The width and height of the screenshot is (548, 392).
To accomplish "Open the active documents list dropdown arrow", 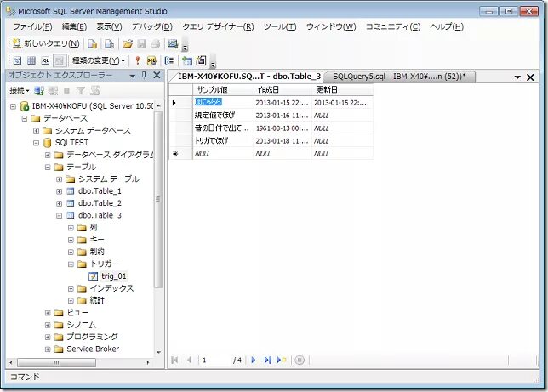I will tap(517, 77).
